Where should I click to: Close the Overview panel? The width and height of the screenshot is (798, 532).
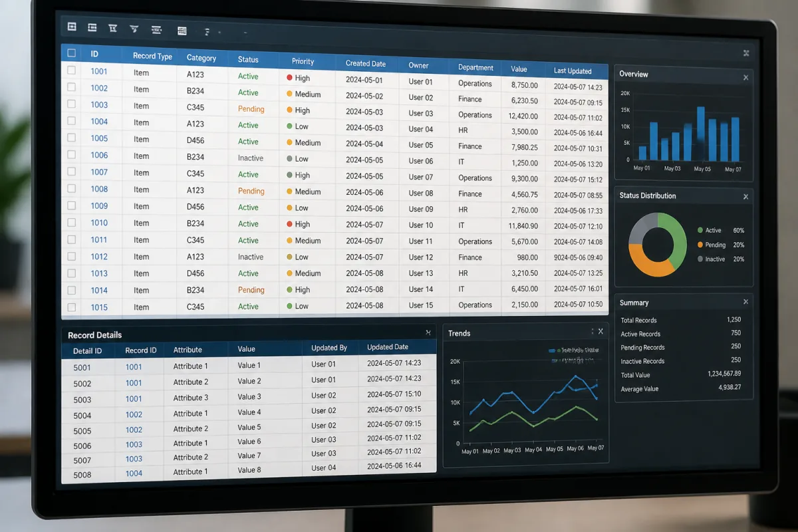coord(745,78)
